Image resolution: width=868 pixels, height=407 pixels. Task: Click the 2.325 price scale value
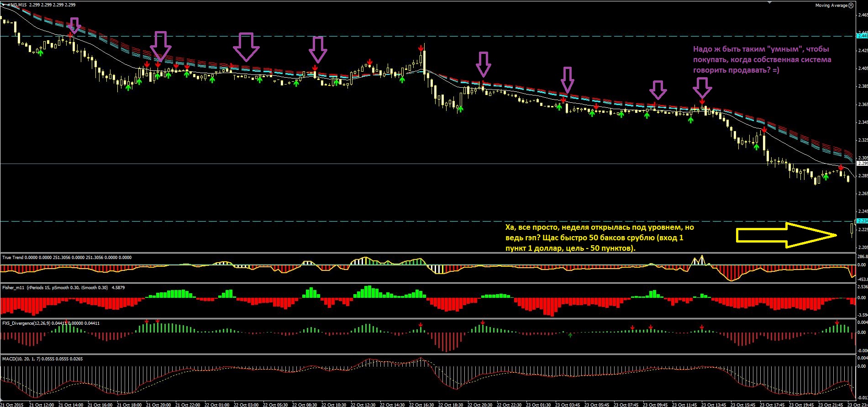862,140
